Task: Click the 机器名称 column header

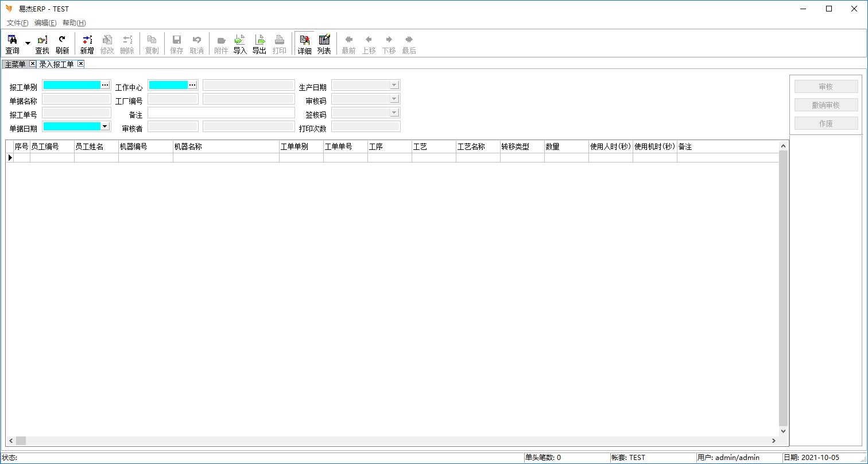Action: point(226,147)
